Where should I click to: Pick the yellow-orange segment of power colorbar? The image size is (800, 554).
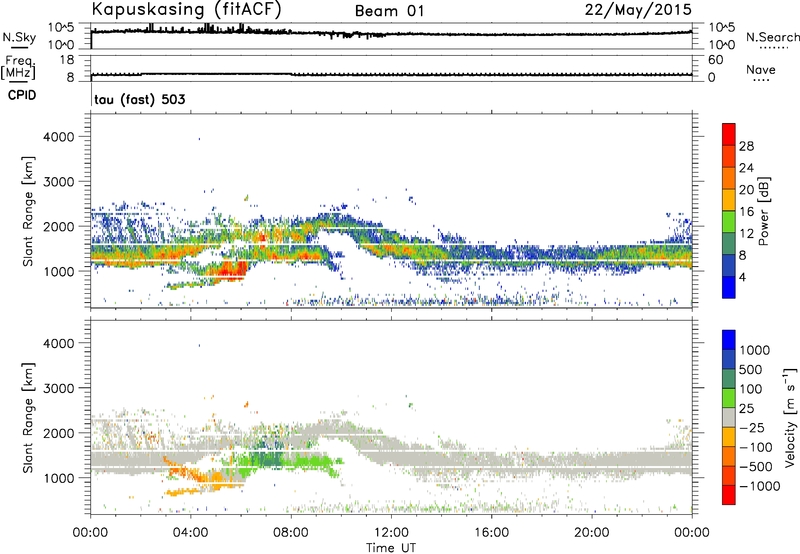click(729, 200)
